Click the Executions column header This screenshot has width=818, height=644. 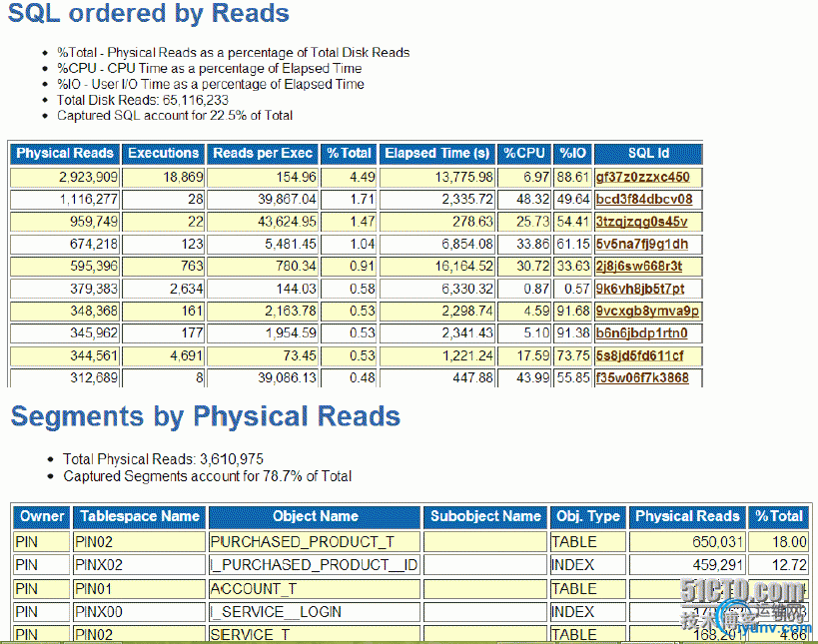[x=164, y=154]
